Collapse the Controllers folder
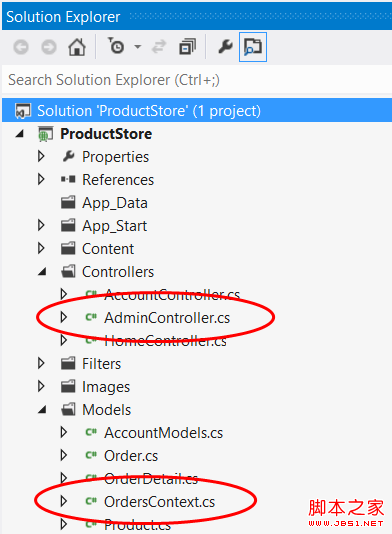 (42, 271)
